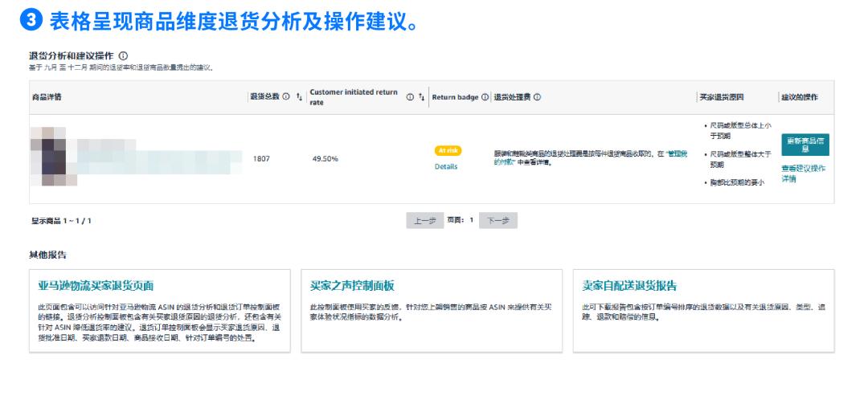Open Details link under At risk
Viewport: 868px width, 408px height.
point(445,166)
